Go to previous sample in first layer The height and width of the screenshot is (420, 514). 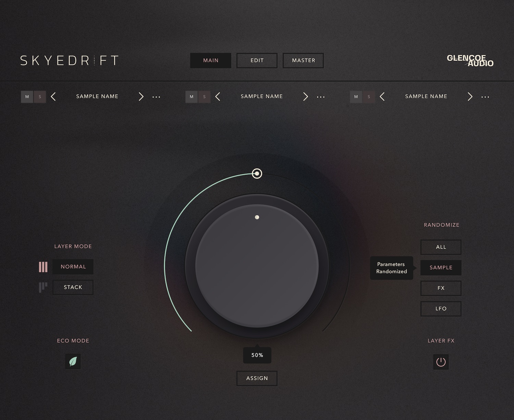[53, 97]
